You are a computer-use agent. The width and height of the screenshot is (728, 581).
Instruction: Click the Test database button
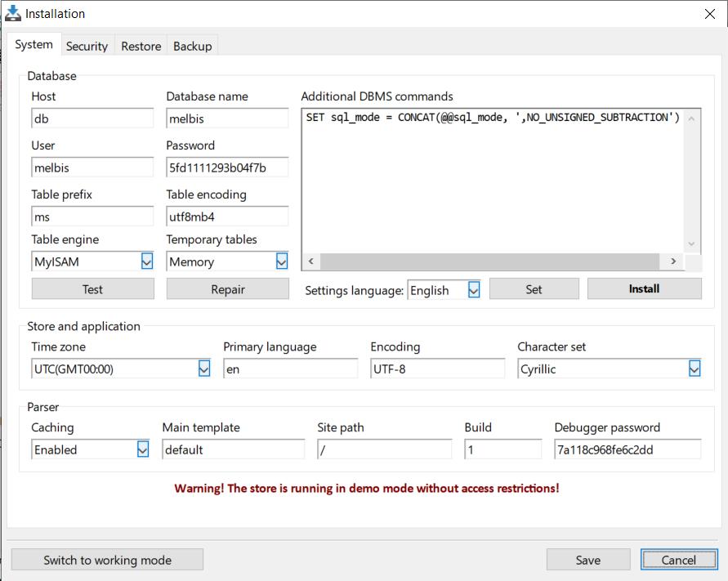pyautogui.click(x=93, y=289)
